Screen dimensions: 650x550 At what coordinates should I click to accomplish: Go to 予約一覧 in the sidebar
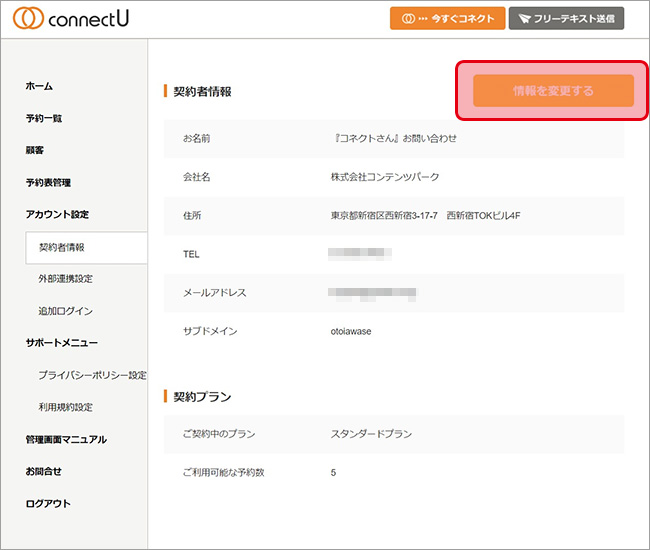pos(44,119)
